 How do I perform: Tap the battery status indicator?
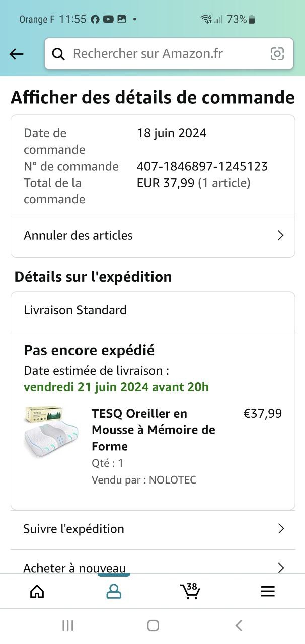pos(252,20)
